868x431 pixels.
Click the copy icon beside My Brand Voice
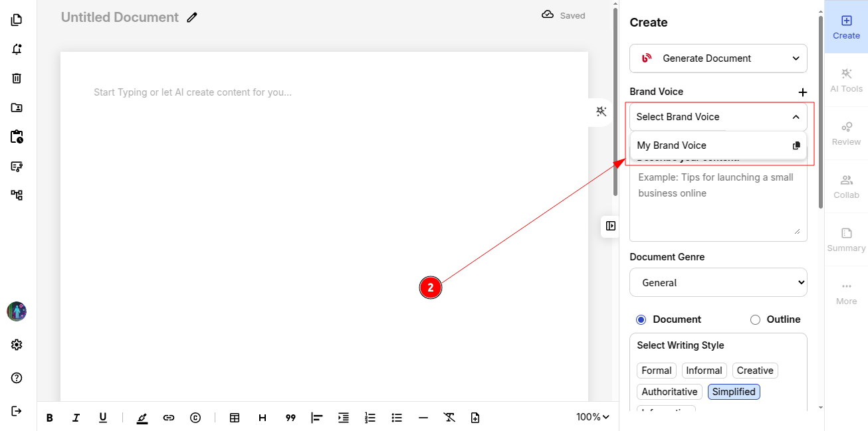tap(796, 145)
